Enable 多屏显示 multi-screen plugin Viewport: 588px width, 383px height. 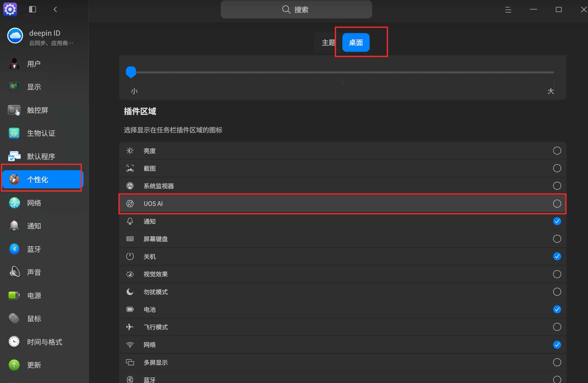pos(557,362)
